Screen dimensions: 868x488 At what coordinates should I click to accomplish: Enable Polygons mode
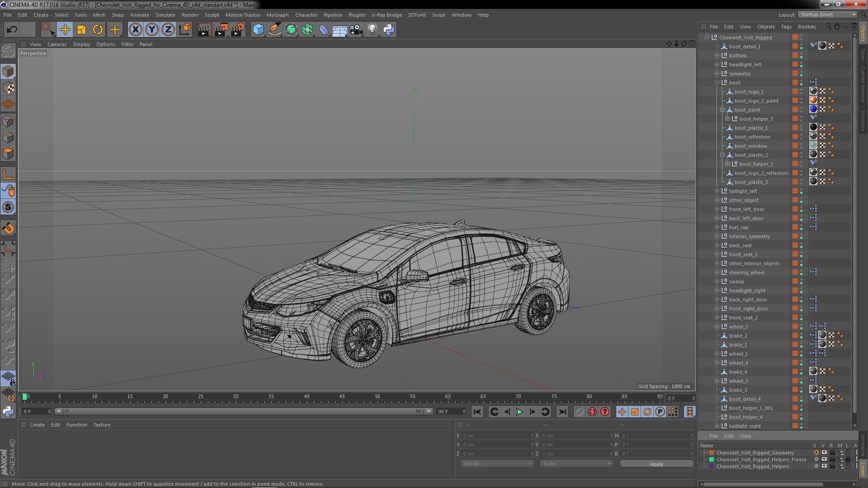[8, 154]
